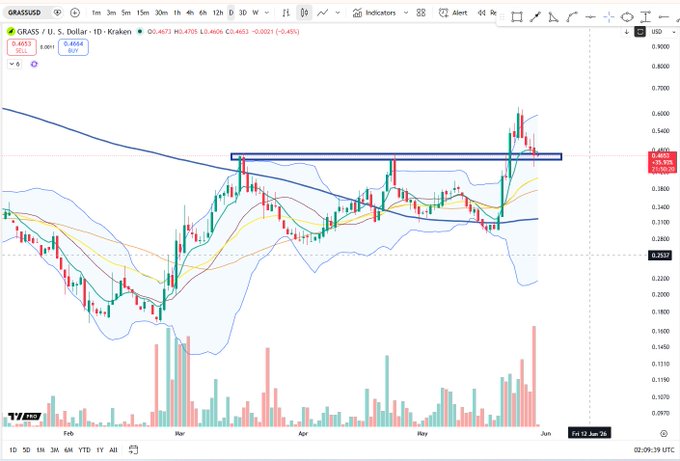The image size is (680, 461).
Task: Set the 1D date range
Action: (x=13, y=450)
